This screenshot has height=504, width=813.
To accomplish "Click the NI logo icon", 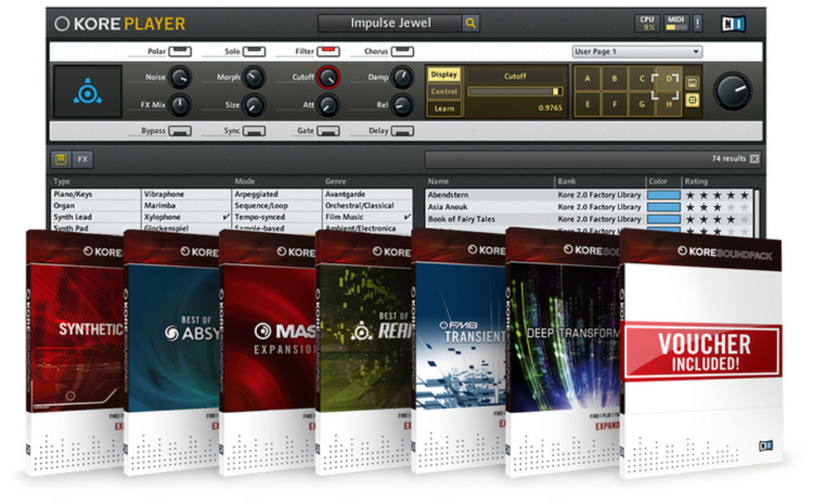I will (x=733, y=24).
